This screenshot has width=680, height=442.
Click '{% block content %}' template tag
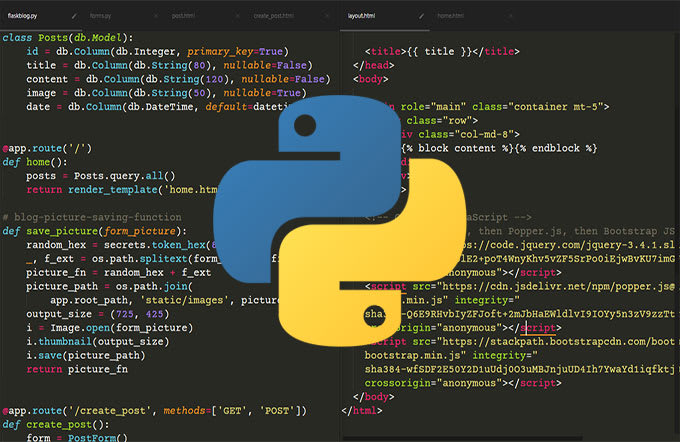[x=457, y=148]
